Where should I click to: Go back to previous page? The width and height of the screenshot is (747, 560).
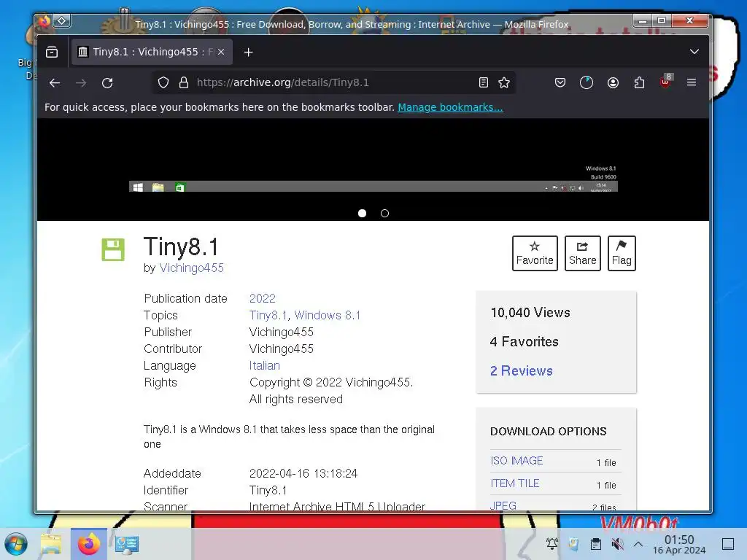click(x=55, y=83)
